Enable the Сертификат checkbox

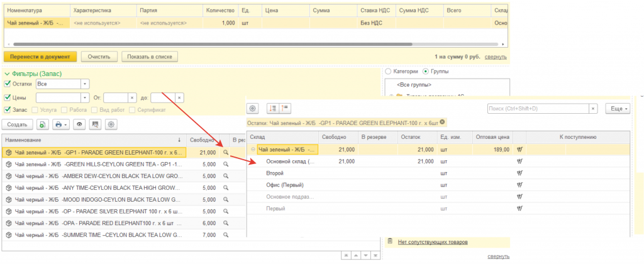point(132,110)
